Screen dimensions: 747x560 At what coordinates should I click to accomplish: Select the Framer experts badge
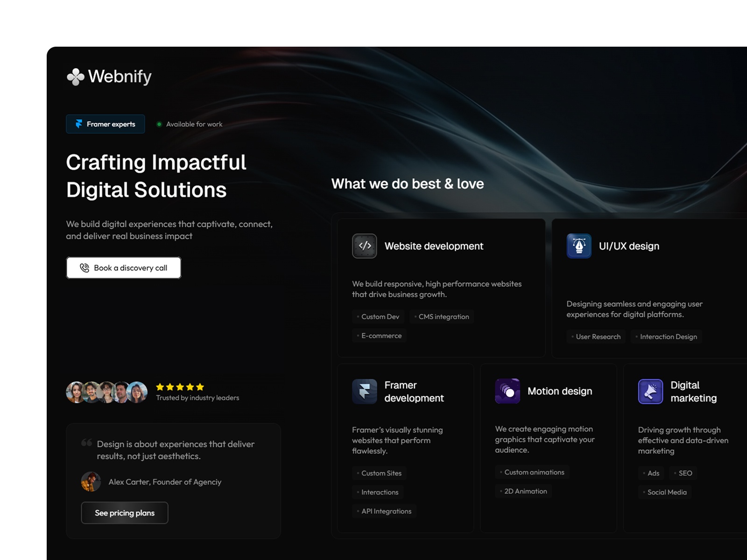pos(106,124)
